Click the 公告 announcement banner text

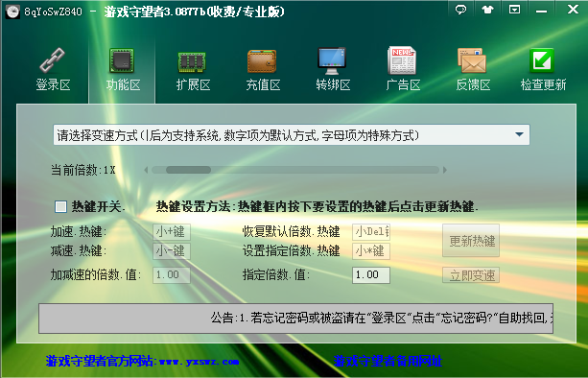pyautogui.click(x=382, y=318)
